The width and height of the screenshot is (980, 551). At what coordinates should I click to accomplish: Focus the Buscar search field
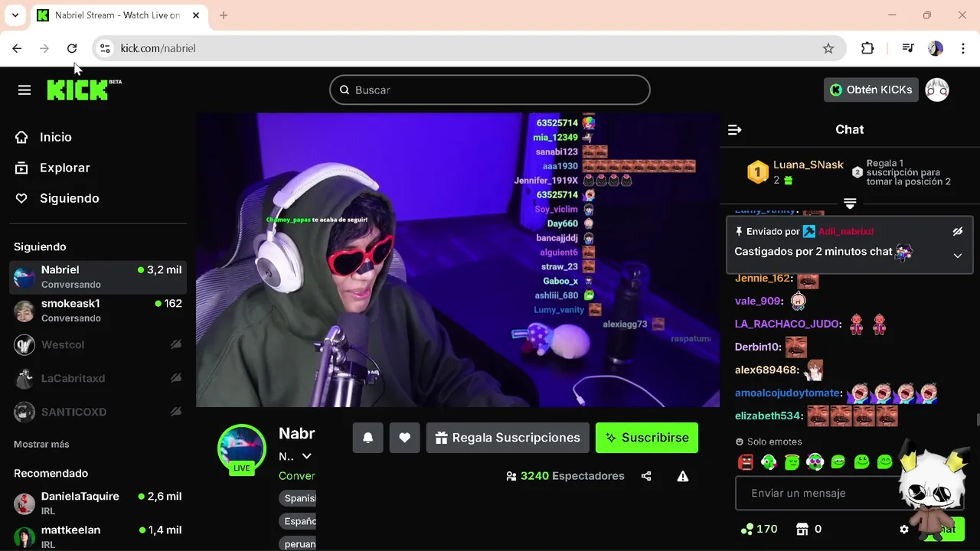pyautogui.click(x=490, y=90)
